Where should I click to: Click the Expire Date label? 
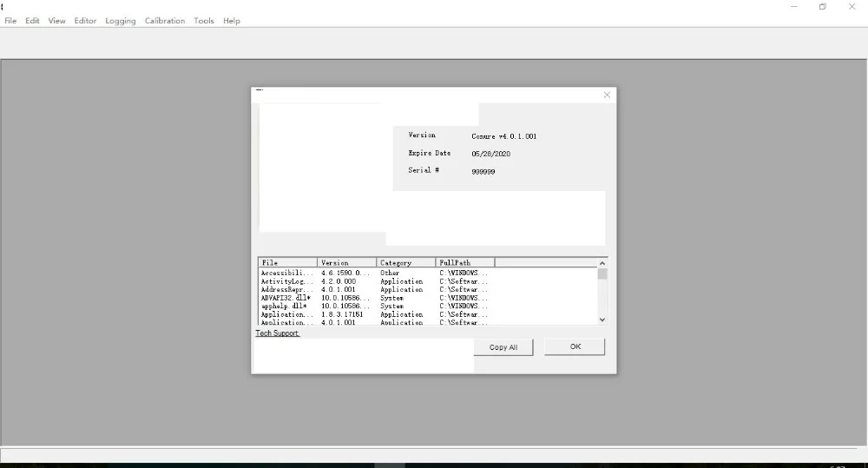pos(430,153)
